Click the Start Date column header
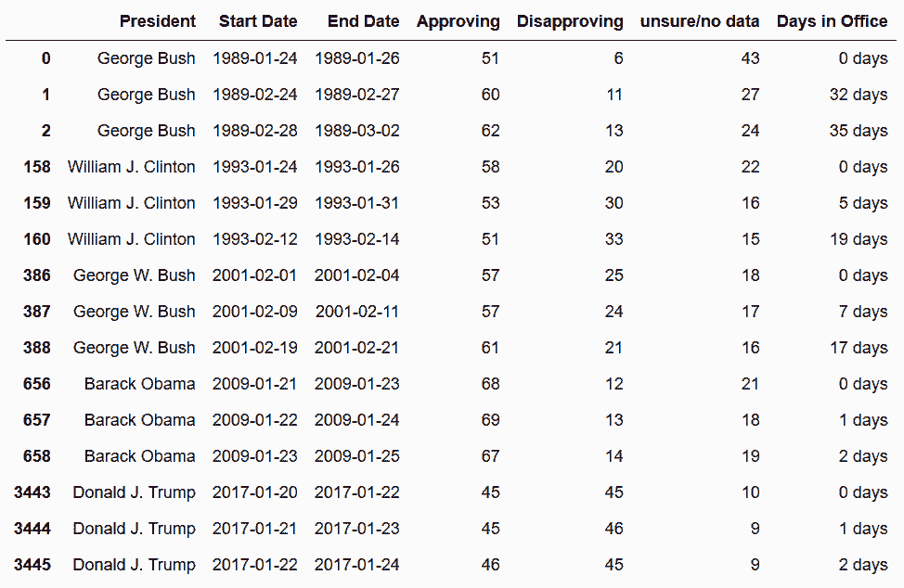The height and width of the screenshot is (588, 904). pos(258,21)
